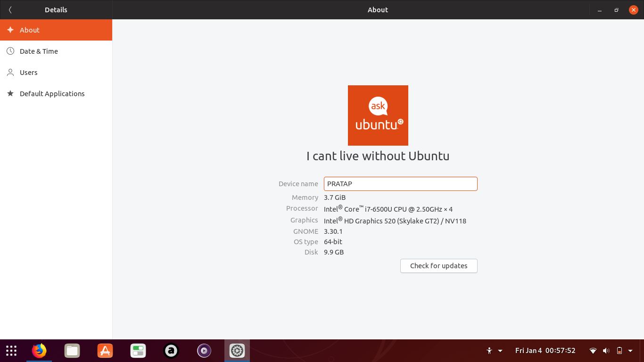Show Applications using the grid icon
This screenshot has width=644, height=362.
click(11, 351)
